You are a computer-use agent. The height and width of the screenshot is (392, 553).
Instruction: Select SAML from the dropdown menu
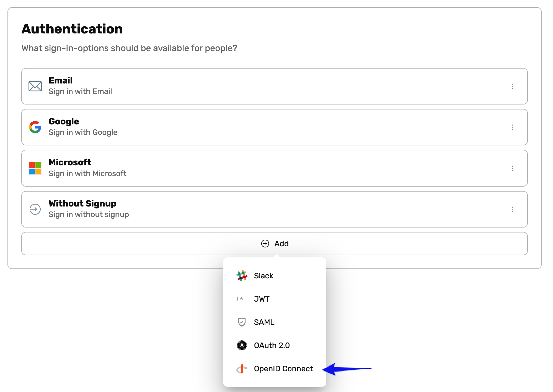point(264,322)
